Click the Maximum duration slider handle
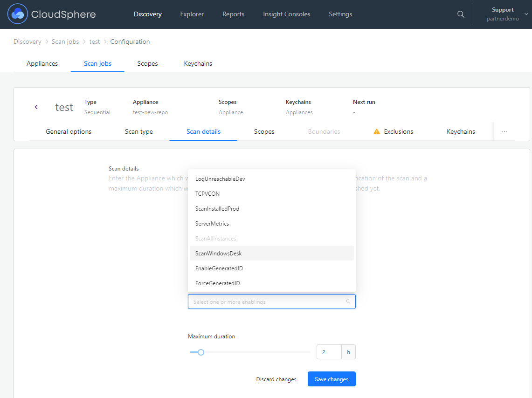This screenshot has width=532, height=398. (201, 352)
